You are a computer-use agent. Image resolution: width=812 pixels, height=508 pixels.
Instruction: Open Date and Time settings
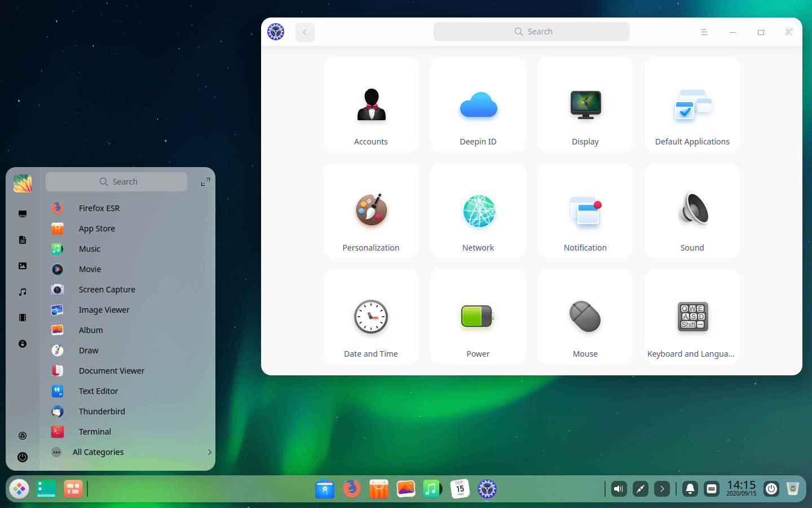(370, 317)
